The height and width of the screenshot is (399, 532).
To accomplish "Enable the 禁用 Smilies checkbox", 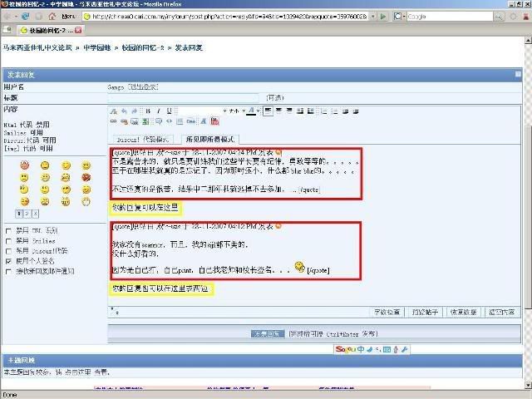I will (8, 239).
